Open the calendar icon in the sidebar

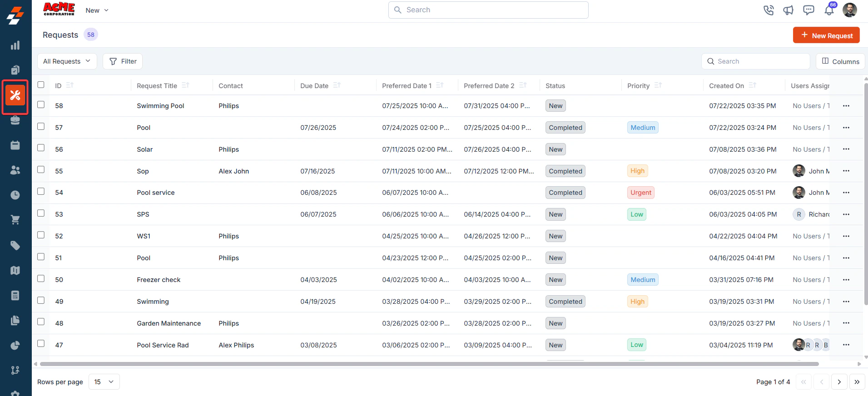coord(15,145)
